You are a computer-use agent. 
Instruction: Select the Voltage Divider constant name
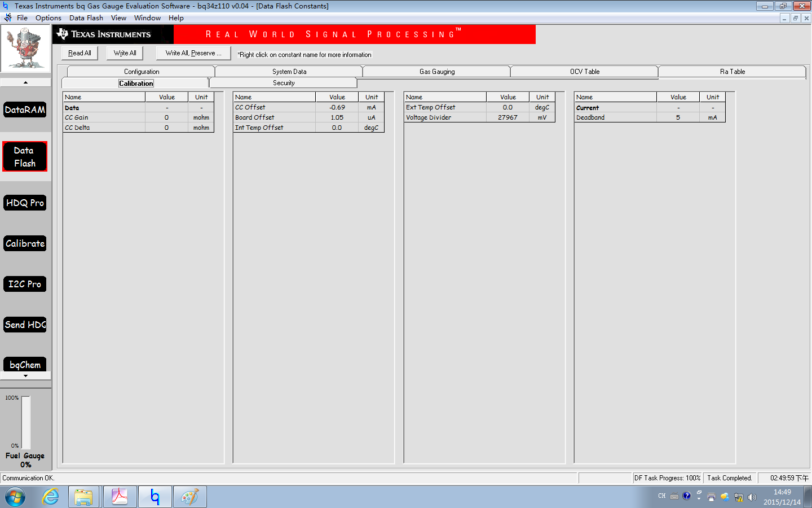coord(429,117)
